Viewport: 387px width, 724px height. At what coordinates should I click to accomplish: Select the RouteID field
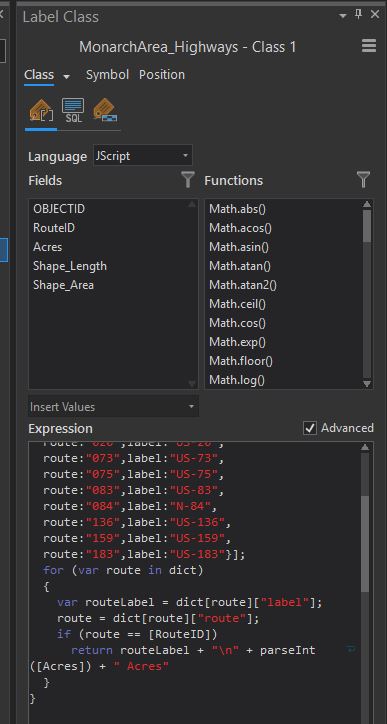pyautogui.click(x=54, y=228)
